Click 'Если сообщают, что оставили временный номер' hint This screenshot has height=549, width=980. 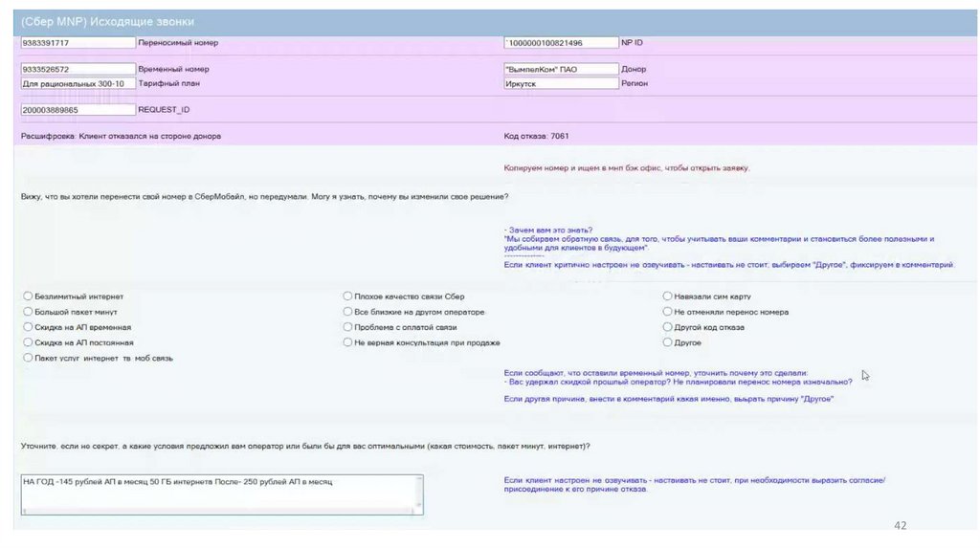656,373
